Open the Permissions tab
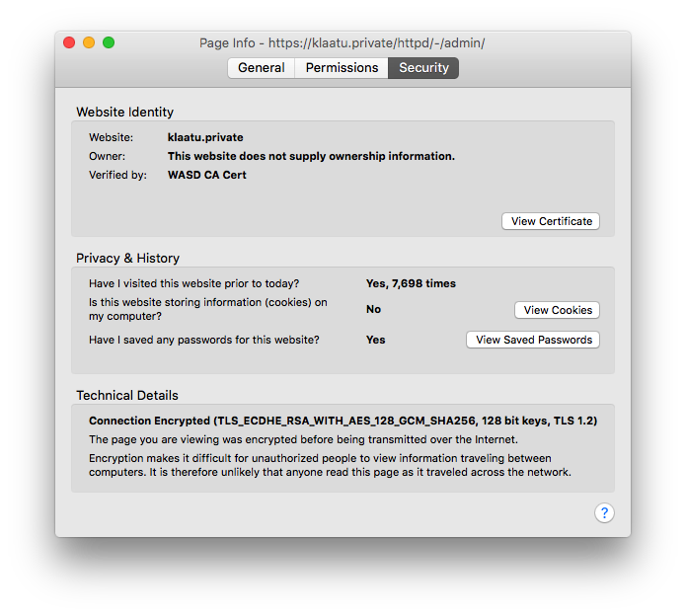The height and width of the screenshot is (616, 686). (x=342, y=68)
